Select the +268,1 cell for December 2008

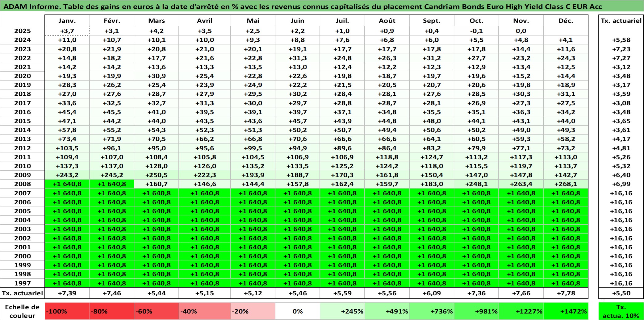tap(566, 184)
